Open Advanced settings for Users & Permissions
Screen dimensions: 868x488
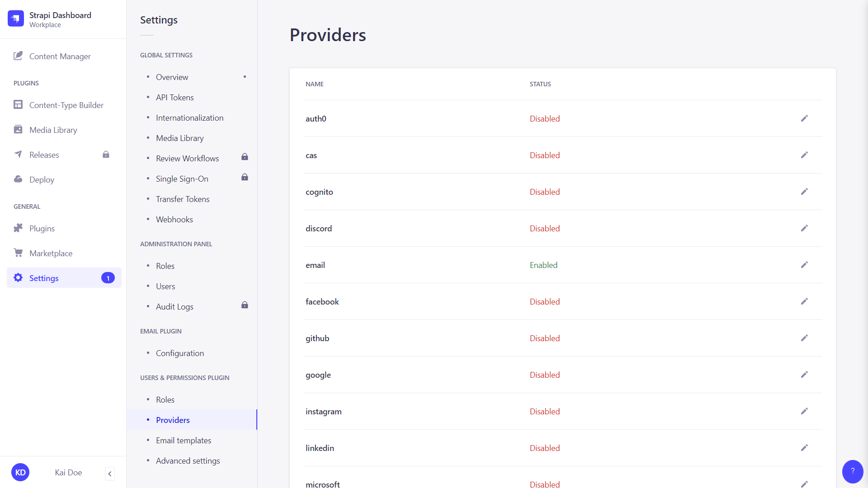[188, 460]
